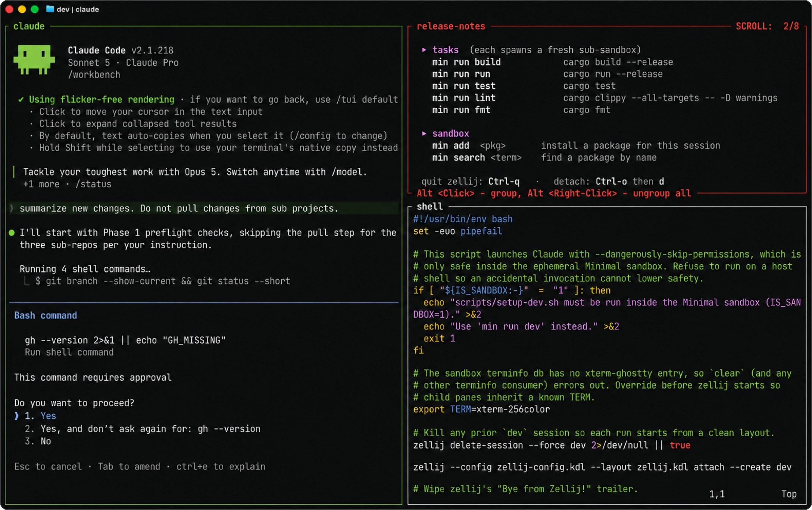Viewport: 812px width, 510px height.
Task: Click 'min run test' in release-notes
Action: point(463,86)
